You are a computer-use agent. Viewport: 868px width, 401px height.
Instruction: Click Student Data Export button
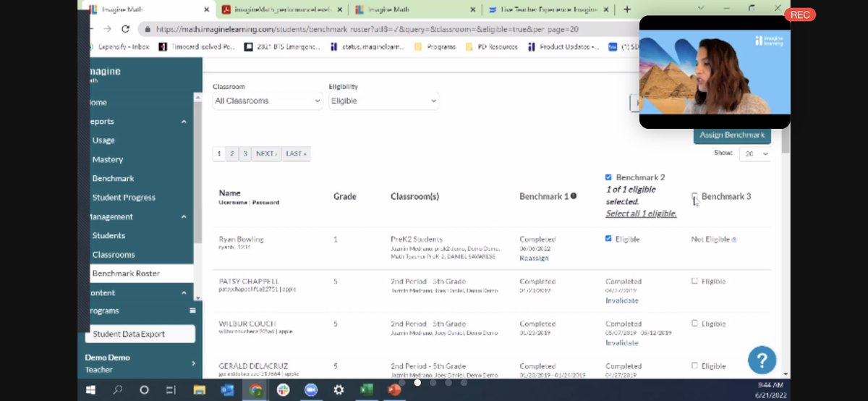[140, 334]
